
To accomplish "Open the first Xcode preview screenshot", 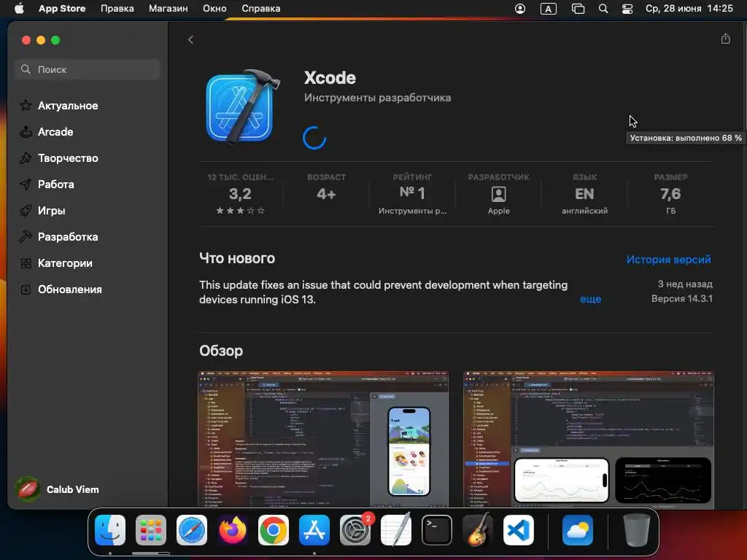I will tap(323, 439).
